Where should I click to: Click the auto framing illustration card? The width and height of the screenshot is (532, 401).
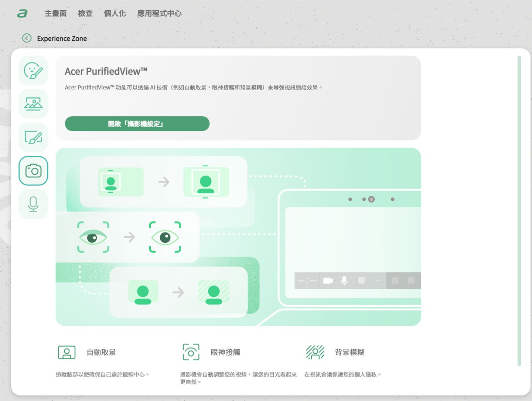point(163,181)
